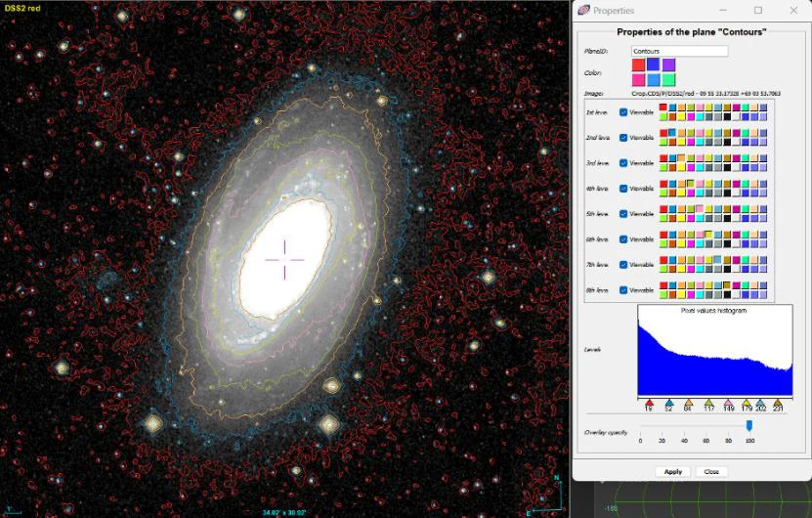Click the Crop.CDS/P/DSS2/red image name text
The width and height of the screenshot is (812, 518).
705,93
